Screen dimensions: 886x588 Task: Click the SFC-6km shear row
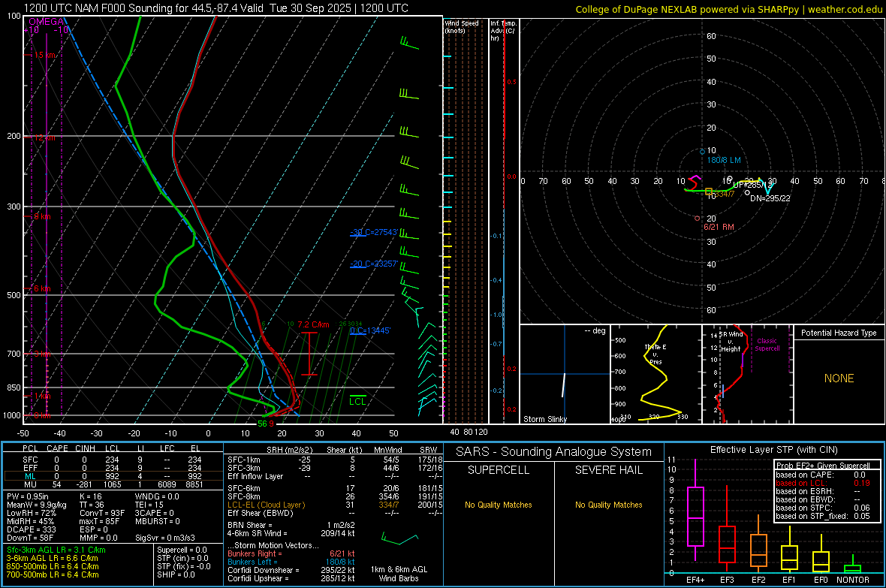(x=335, y=488)
